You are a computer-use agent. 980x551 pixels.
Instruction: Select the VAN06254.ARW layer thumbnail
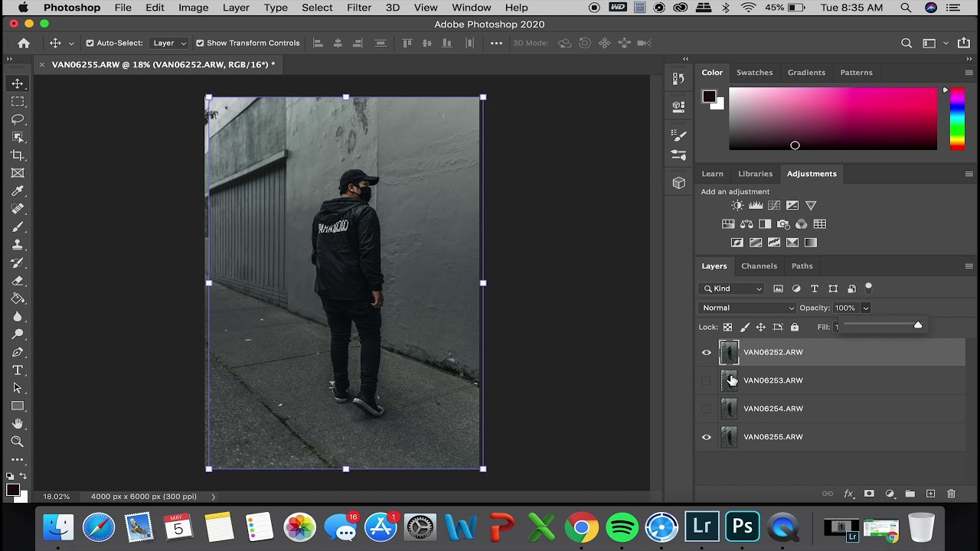coord(729,409)
